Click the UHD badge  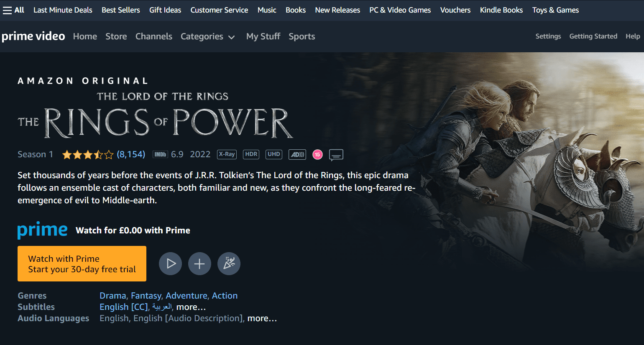pyautogui.click(x=274, y=154)
